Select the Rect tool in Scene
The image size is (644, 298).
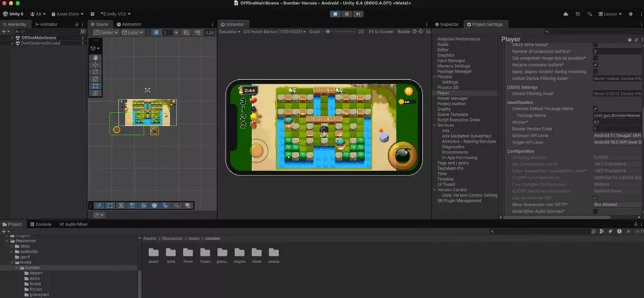[x=96, y=86]
